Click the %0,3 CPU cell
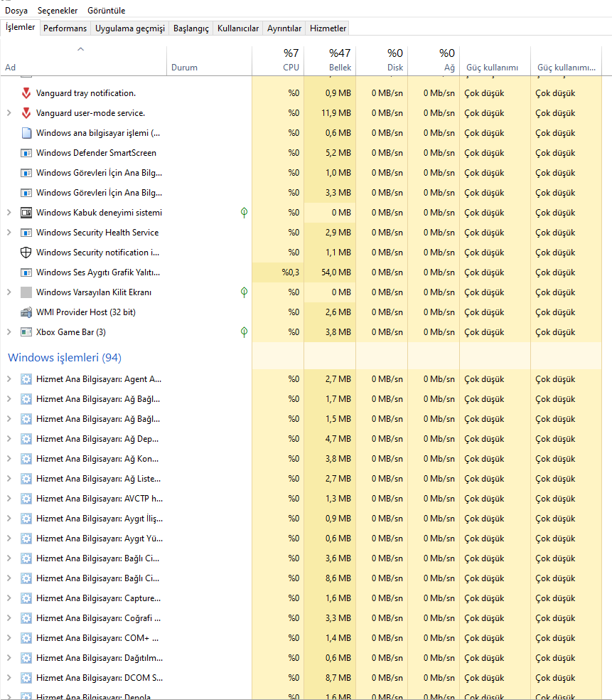Screen dimensions: 612x700 click(278, 272)
